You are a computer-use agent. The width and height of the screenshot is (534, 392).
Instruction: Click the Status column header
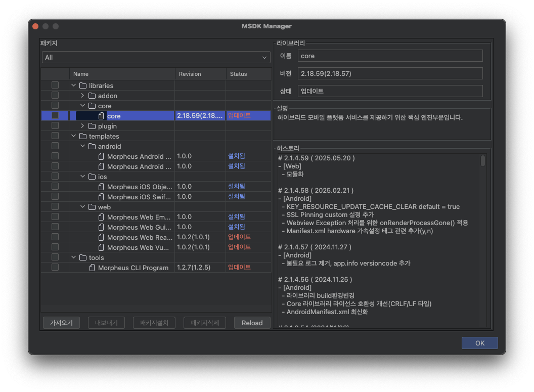pos(249,74)
